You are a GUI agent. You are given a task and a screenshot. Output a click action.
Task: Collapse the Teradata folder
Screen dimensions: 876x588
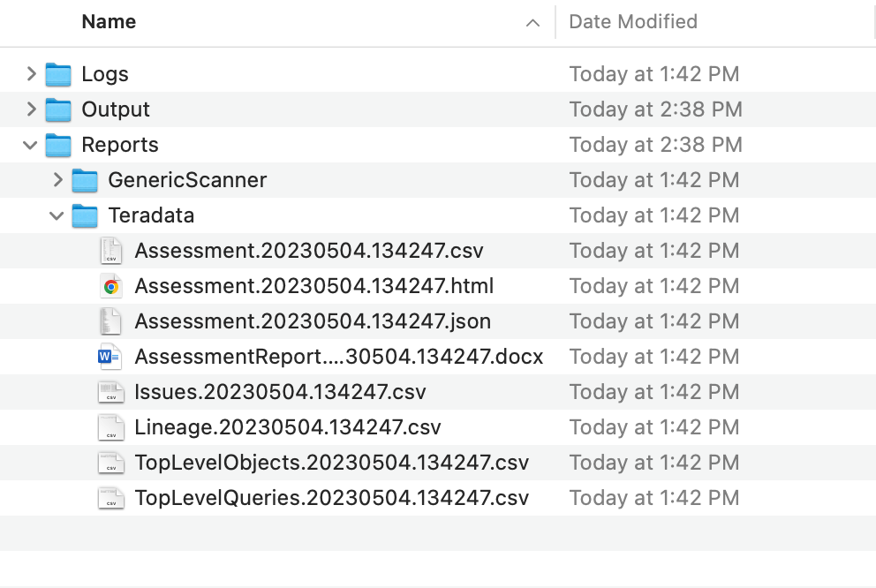point(57,215)
